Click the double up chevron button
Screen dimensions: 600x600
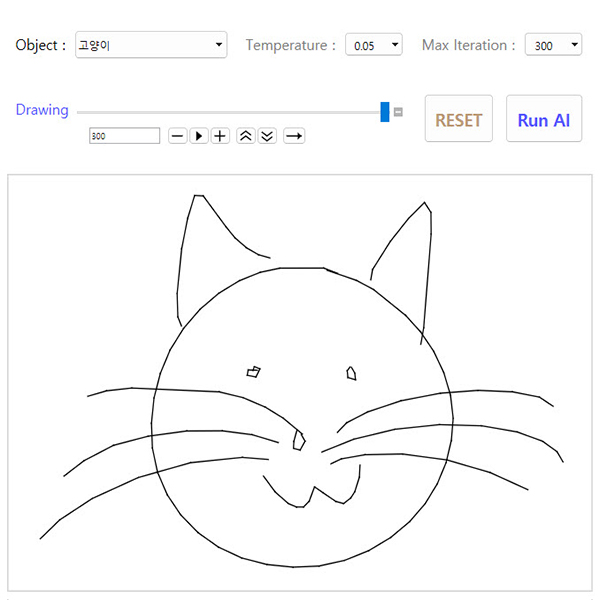[246, 136]
